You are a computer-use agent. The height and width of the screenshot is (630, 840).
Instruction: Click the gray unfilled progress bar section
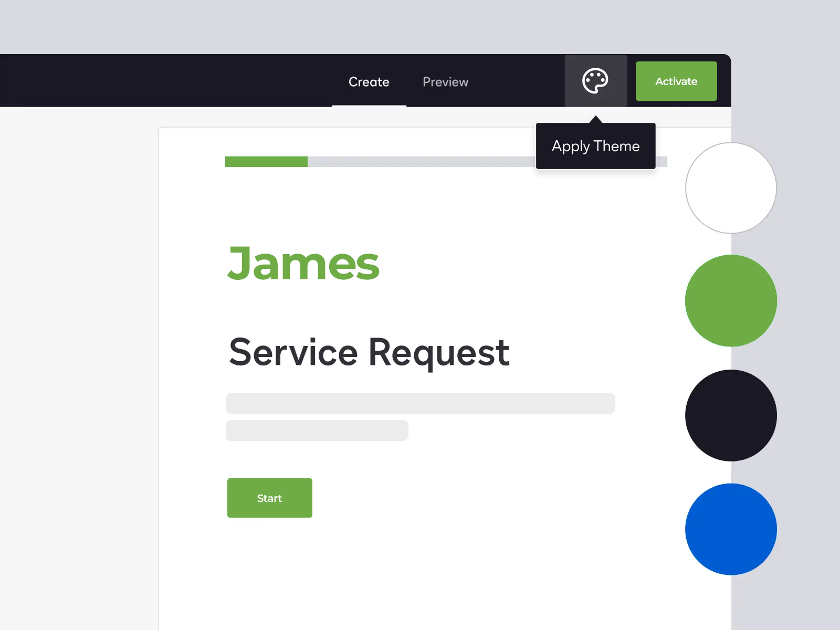(x=420, y=162)
